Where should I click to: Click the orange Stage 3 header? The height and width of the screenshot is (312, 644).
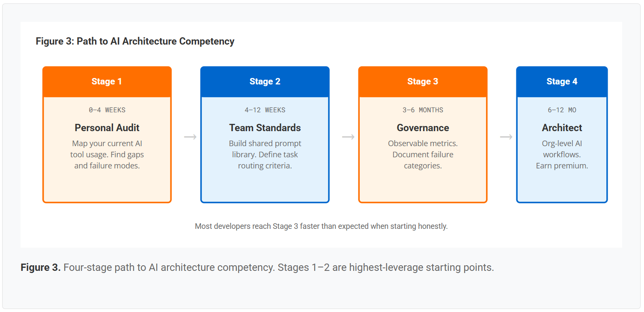click(423, 81)
